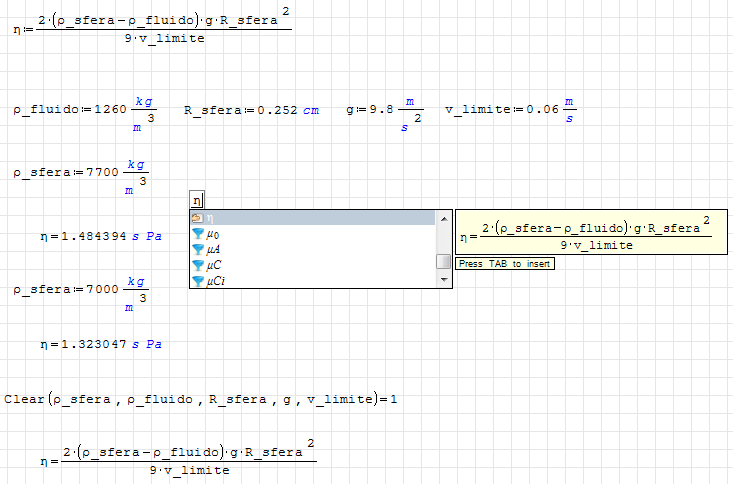This screenshot has height=484, width=733.
Task: Click the funnel icon next to μC
Action: point(197,266)
